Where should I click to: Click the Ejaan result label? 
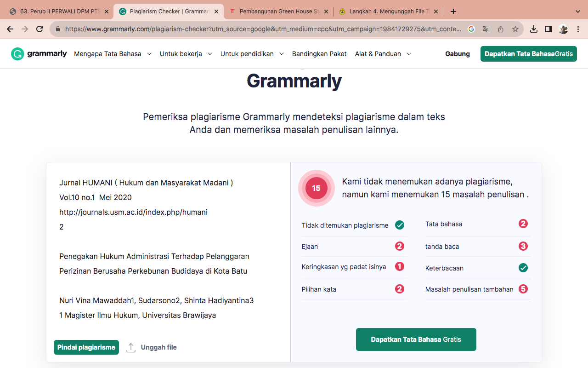[310, 247]
